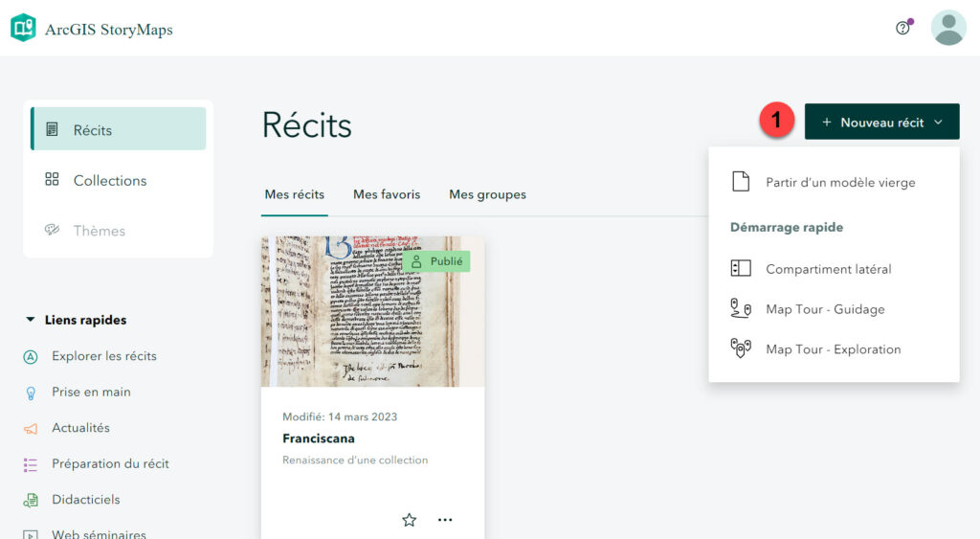Image resolution: width=980 pixels, height=539 pixels.
Task: Open the Franciscana card three-dots menu
Action: coord(445,520)
